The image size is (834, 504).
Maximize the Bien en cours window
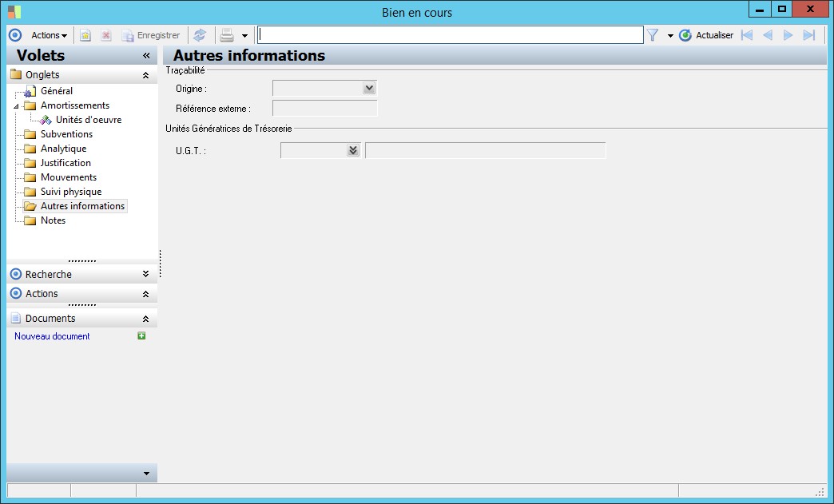click(781, 9)
